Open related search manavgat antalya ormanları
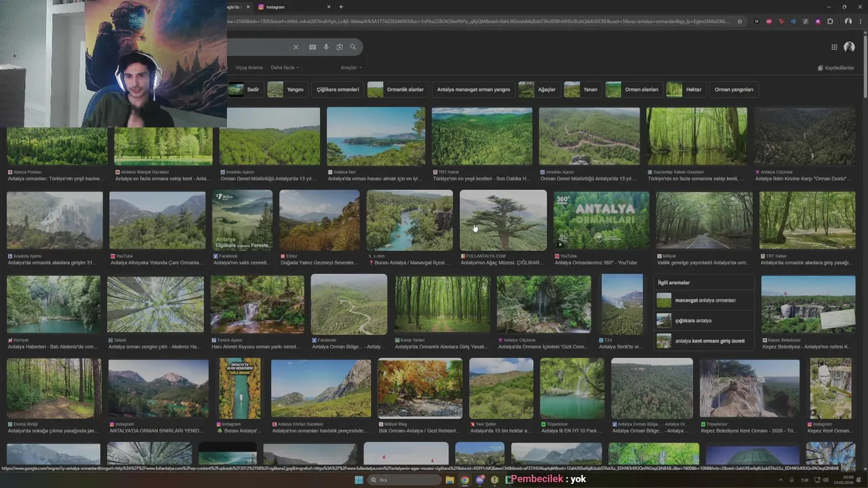Image resolution: width=868 pixels, height=488 pixels. (705, 300)
